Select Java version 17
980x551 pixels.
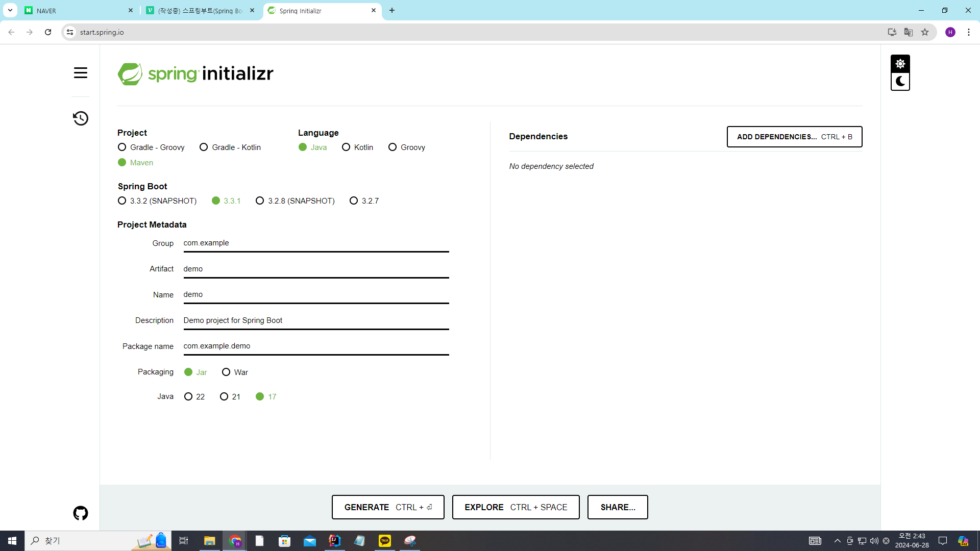266,397
